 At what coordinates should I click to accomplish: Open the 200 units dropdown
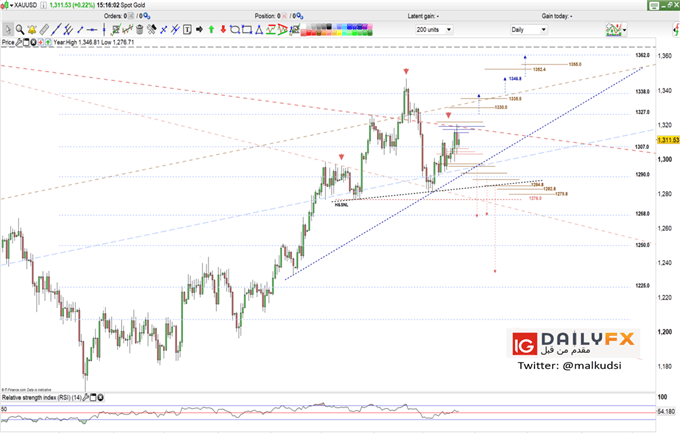pos(434,29)
